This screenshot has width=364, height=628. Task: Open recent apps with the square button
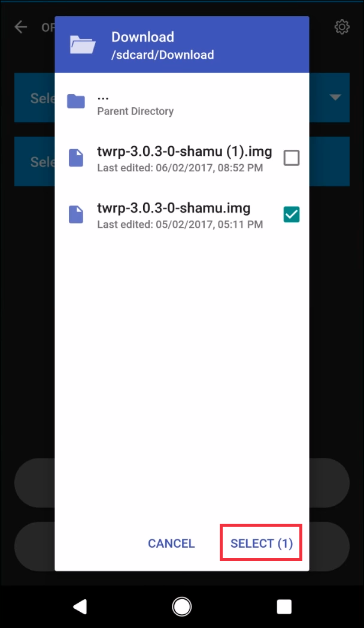pyautogui.click(x=284, y=607)
